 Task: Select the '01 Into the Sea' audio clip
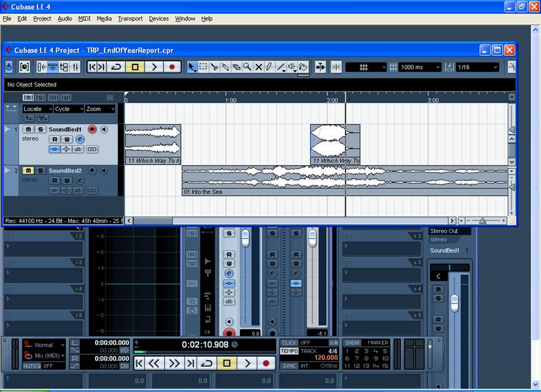tap(345, 181)
